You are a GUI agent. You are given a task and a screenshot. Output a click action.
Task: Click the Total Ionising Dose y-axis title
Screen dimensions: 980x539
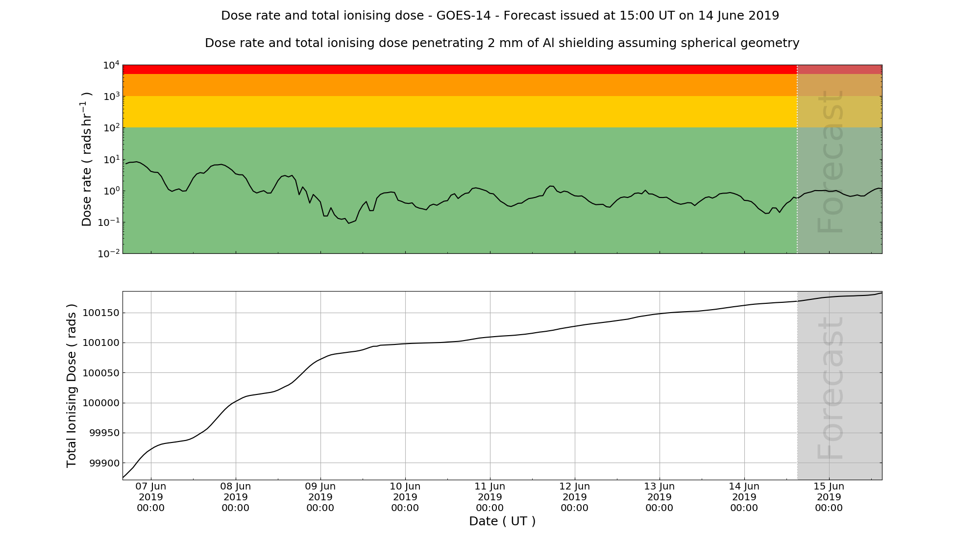[72, 386]
